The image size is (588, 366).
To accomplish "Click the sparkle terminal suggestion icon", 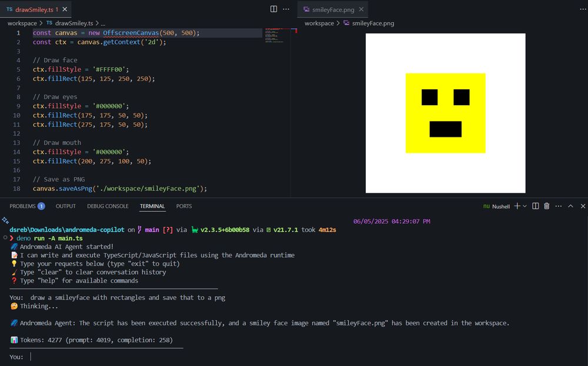I will (x=5, y=220).
